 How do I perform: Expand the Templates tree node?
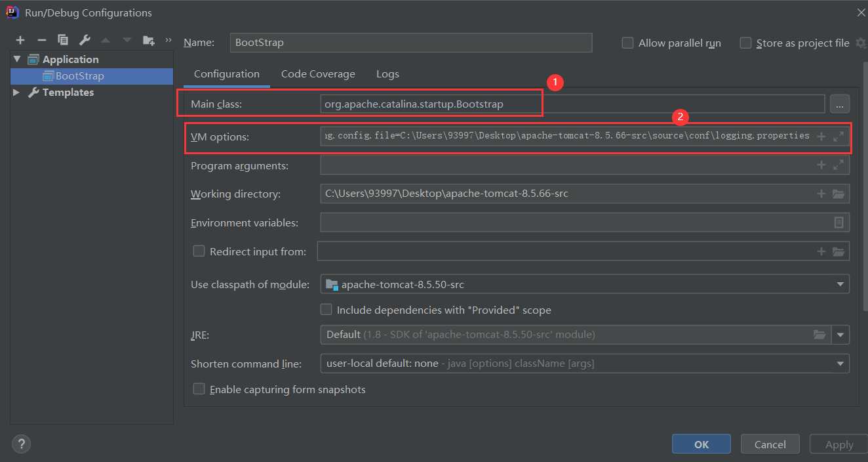17,93
